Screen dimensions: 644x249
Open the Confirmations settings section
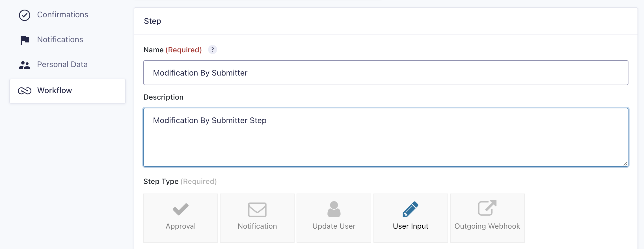[x=62, y=15]
